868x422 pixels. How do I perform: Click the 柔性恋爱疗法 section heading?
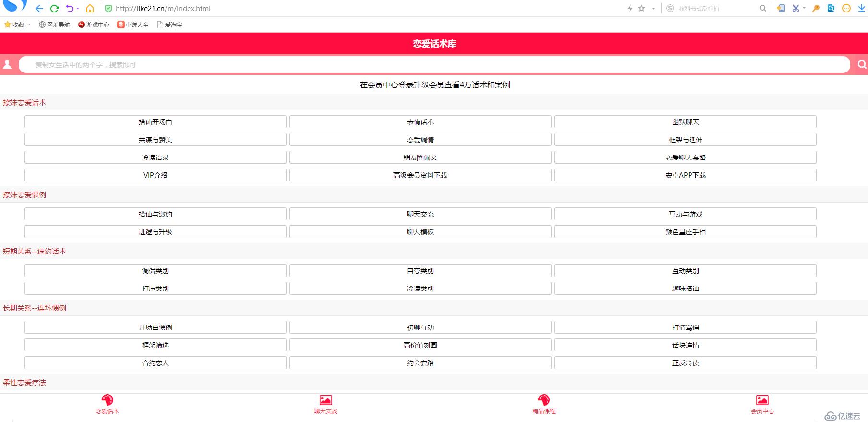[x=24, y=383]
